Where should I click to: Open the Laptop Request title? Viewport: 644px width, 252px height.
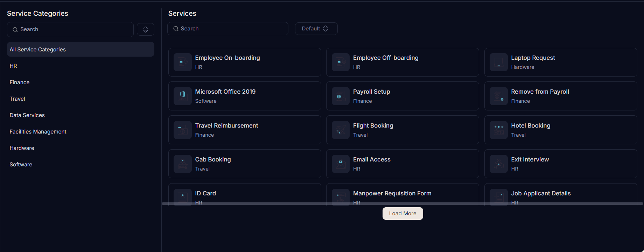(x=533, y=58)
